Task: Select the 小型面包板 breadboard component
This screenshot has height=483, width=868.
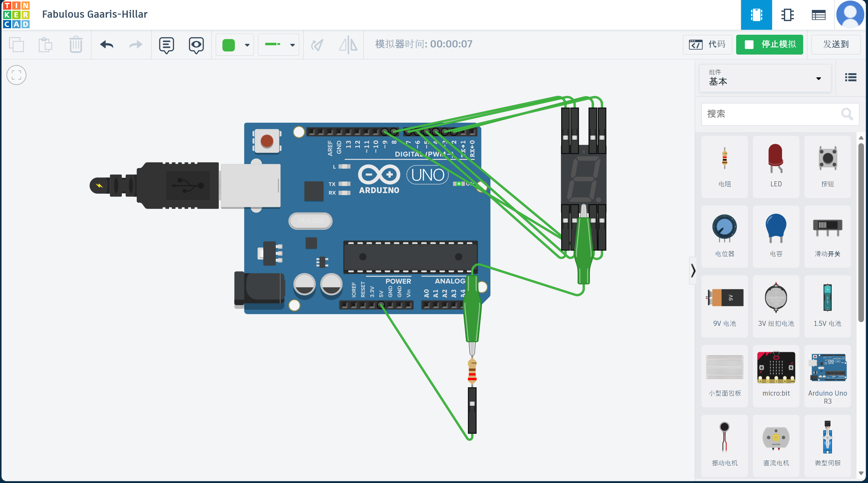Action: [724, 376]
